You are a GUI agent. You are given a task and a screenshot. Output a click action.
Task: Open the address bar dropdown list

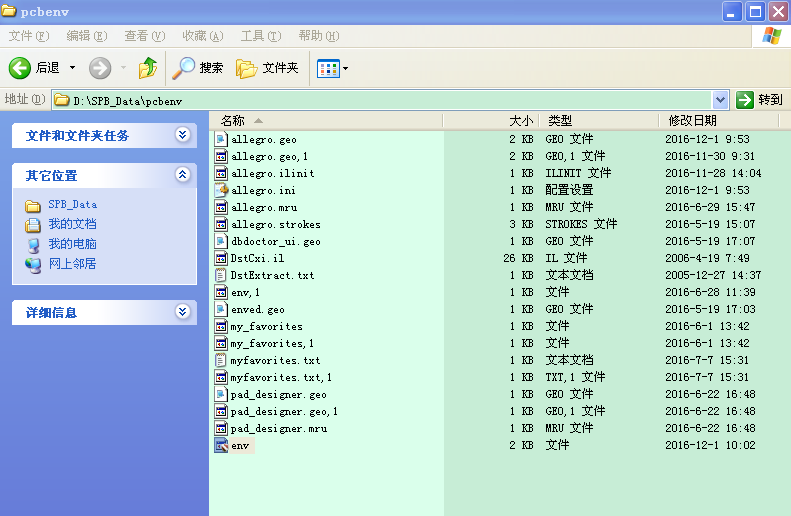click(720, 100)
